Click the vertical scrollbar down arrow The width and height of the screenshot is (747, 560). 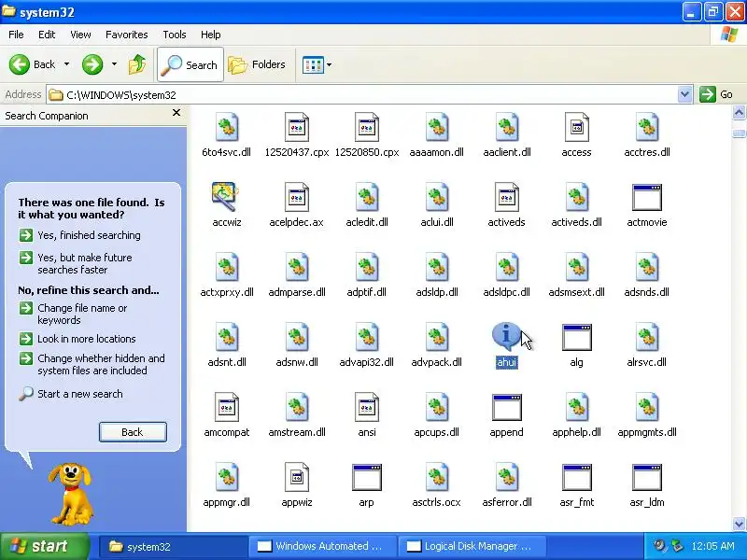click(739, 525)
